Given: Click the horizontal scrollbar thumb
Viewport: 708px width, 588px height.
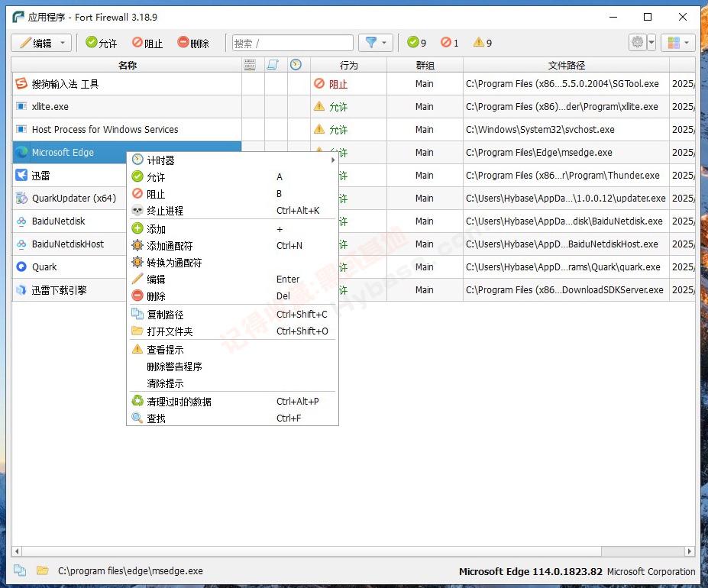Looking at the screenshot, I should [x=312, y=551].
